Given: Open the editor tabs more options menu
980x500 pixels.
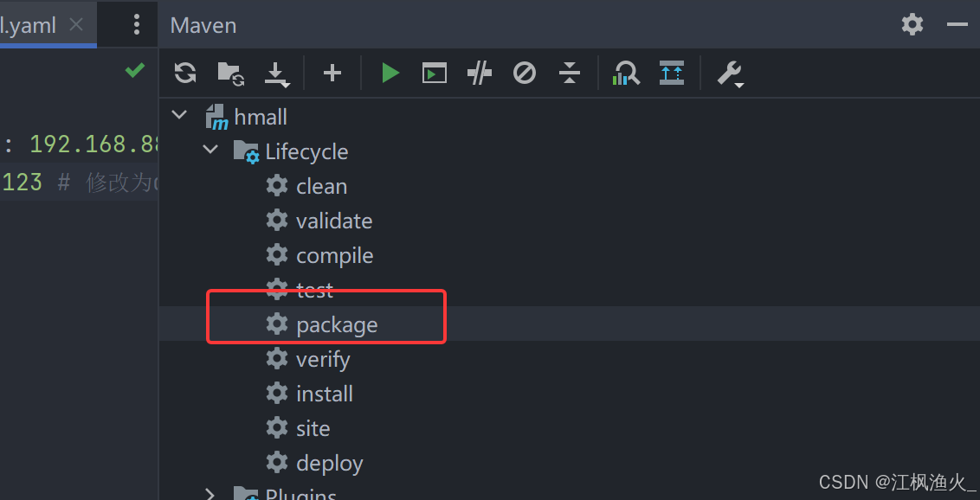Looking at the screenshot, I should [x=137, y=24].
